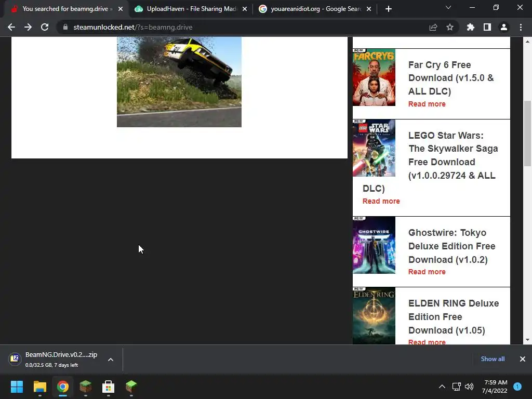
Task: Open Far Cry 6 Free Download title
Action: click(x=451, y=78)
